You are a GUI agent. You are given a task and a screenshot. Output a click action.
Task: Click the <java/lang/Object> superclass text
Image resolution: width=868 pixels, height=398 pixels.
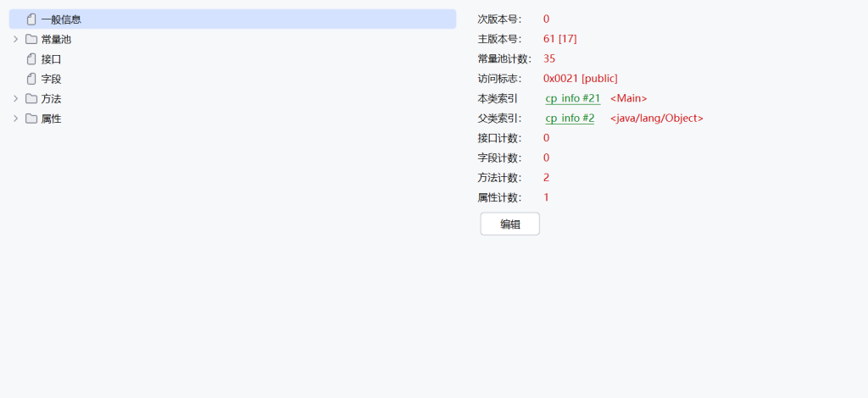tap(656, 119)
